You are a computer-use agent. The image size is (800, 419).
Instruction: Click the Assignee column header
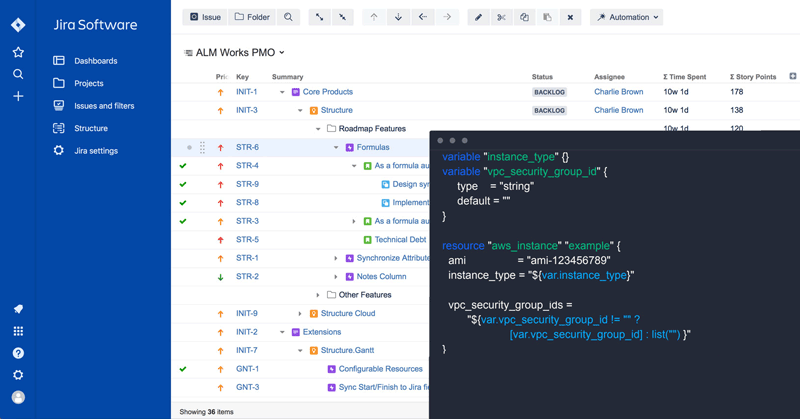609,77
